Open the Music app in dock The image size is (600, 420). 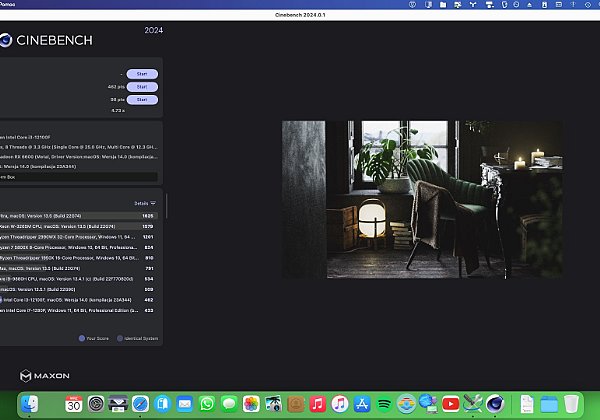318,404
